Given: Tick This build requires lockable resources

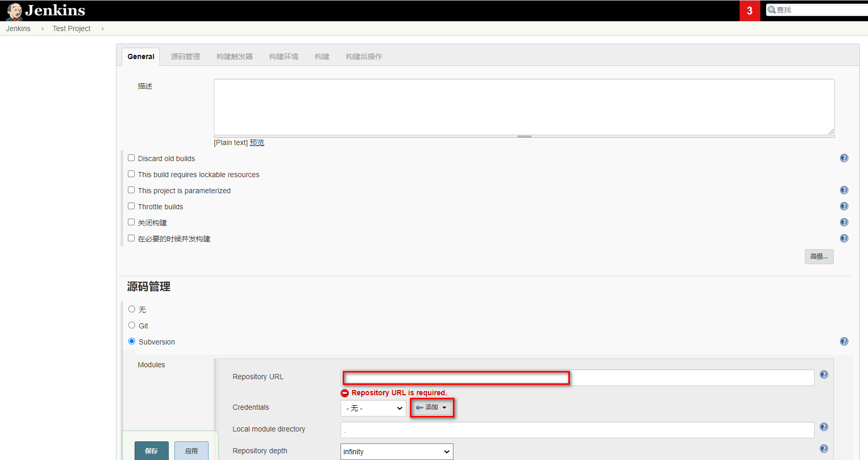Looking at the screenshot, I should 131,174.
